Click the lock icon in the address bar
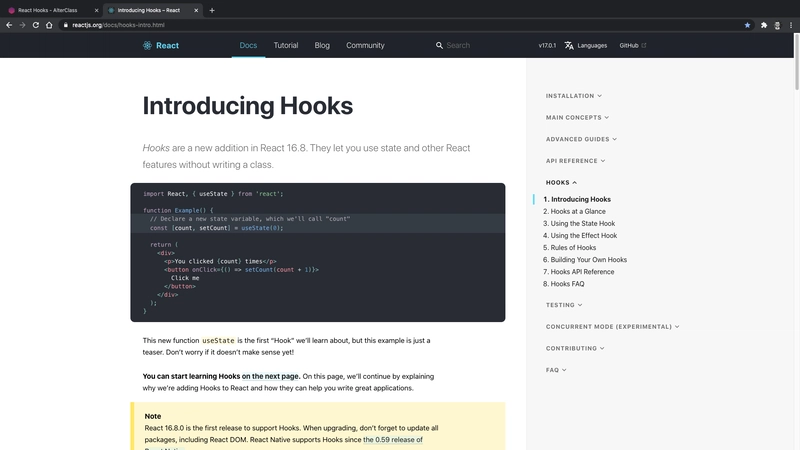The width and height of the screenshot is (800, 450). [x=66, y=25]
